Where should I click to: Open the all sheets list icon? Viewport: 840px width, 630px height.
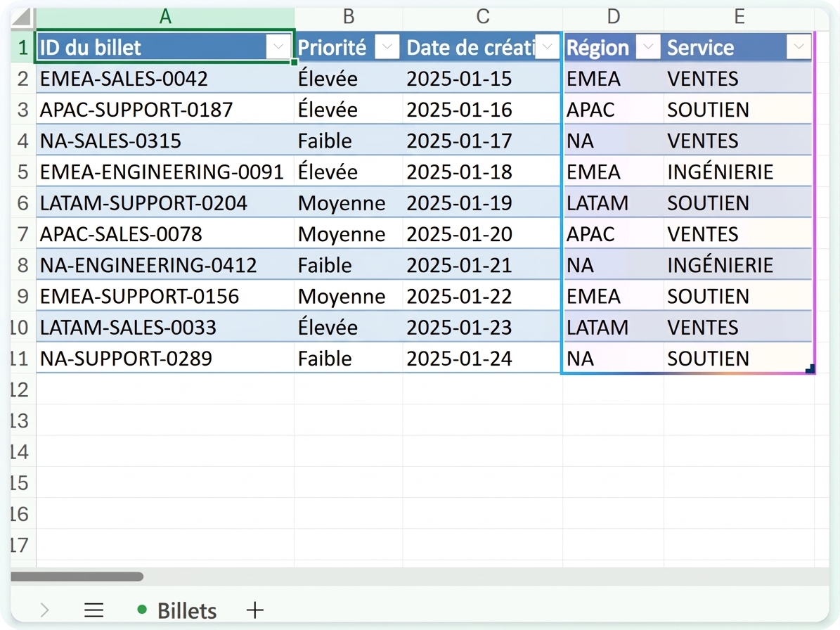pyautogui.click(x=93, y=610)
